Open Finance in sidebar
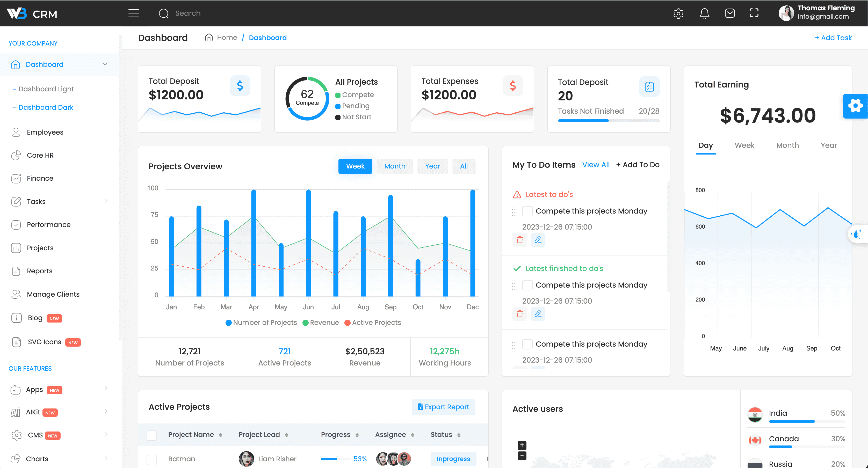This screenshot has width=868, height=468. [40, 178]
